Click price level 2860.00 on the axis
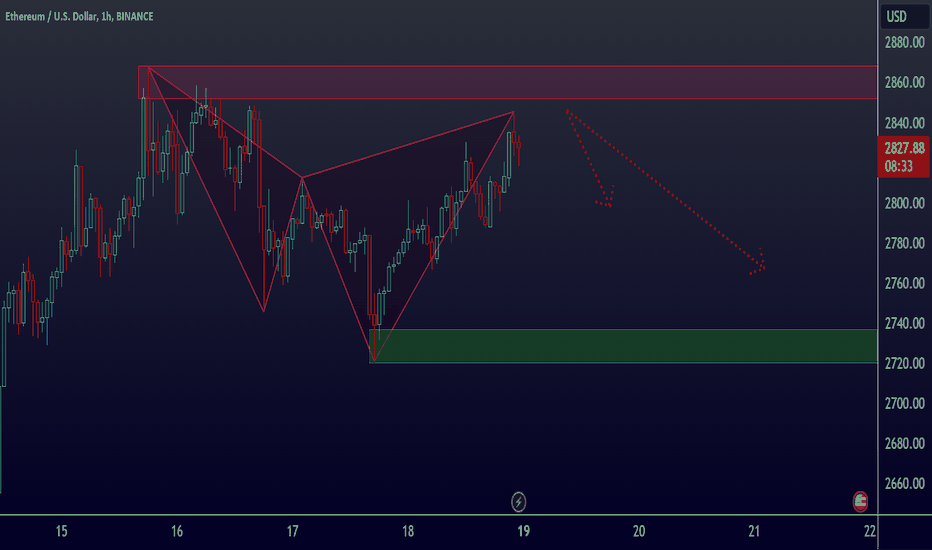Screen dimensions: 932x550 point(904,83)
